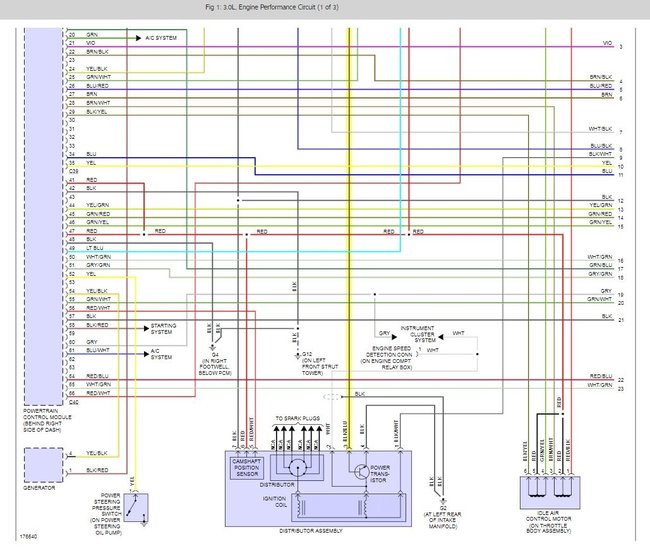Click pin 29 'BLK/YEL' label
This screenshot has height=551, width=650.
point(97,112)
